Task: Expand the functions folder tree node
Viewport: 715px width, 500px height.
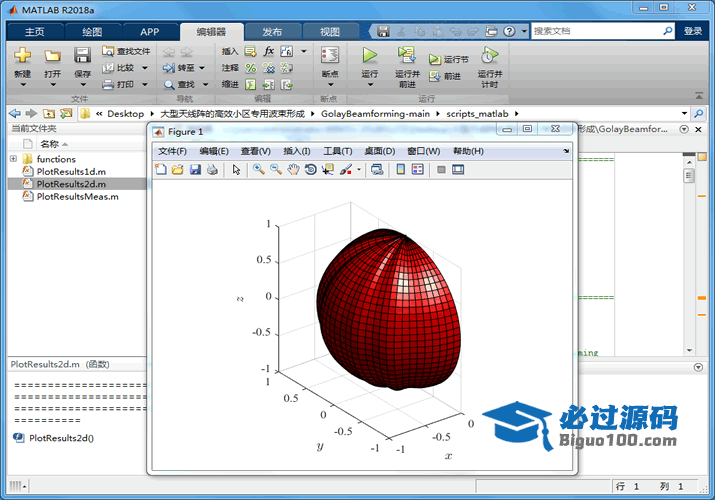Action: pyautogui.click(x=13, y=159)
